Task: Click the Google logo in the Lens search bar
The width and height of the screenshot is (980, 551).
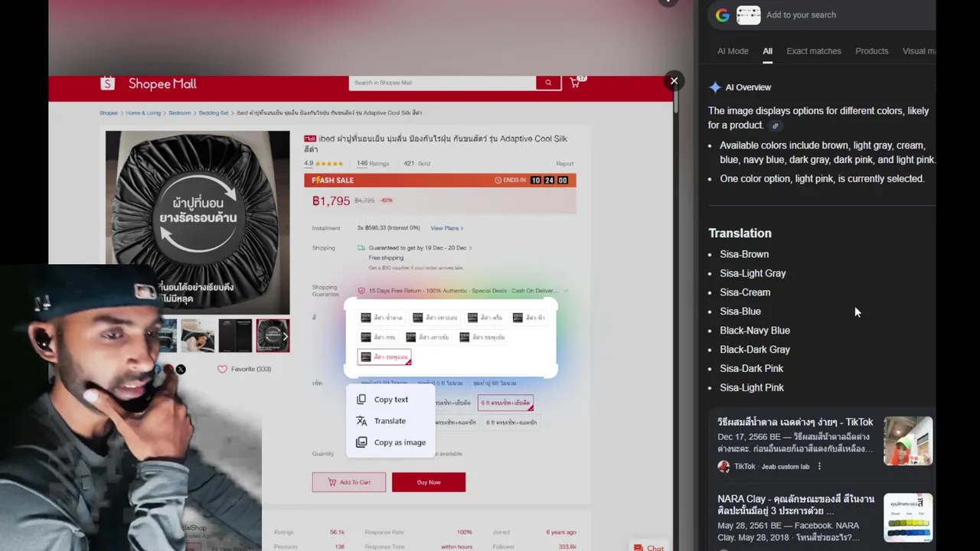Action: coord(723,15)
